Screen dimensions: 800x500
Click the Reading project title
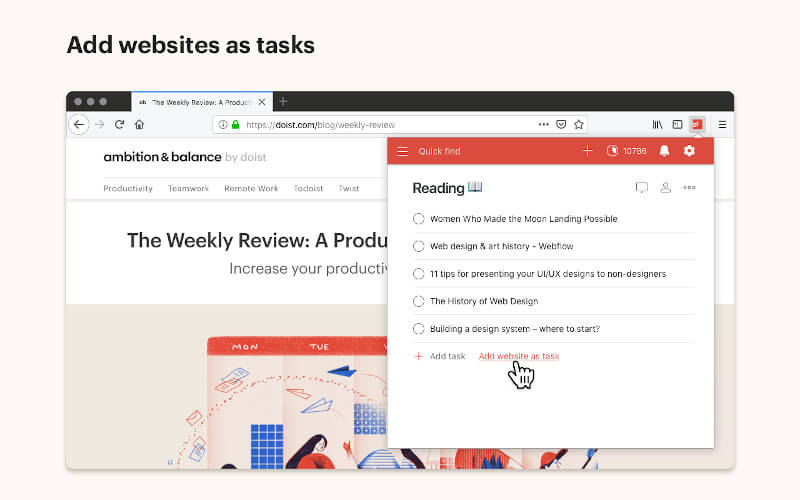coord(439,188)
